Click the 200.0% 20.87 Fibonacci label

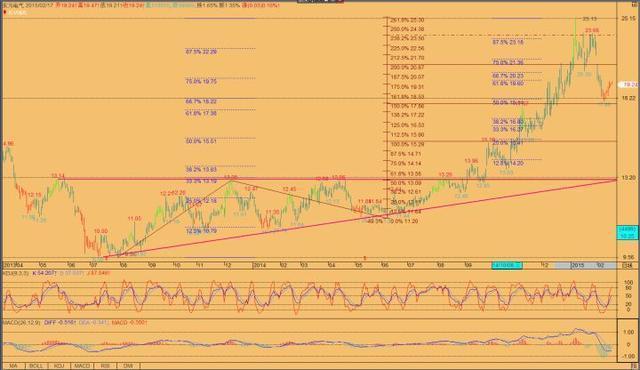coord(407,67)
